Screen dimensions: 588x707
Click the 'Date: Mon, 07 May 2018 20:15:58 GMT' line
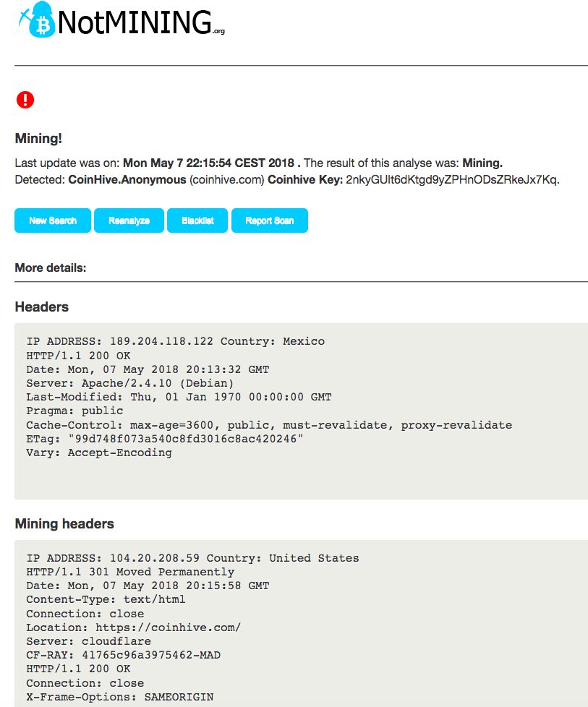[148, 586]
